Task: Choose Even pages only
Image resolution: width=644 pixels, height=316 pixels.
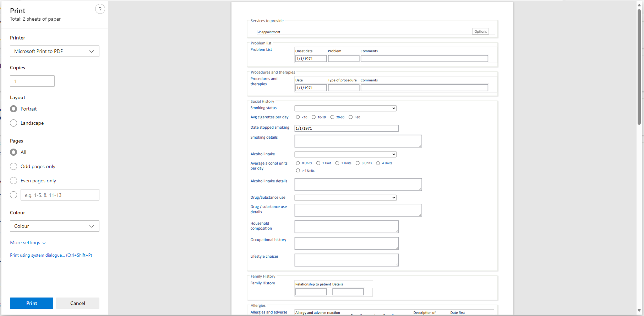Action: click(13, 181)
